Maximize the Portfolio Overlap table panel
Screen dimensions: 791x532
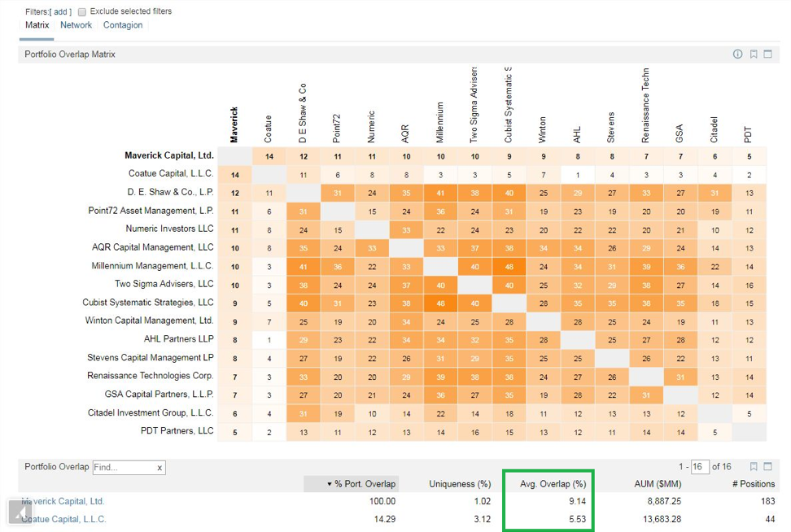(767, 466)
